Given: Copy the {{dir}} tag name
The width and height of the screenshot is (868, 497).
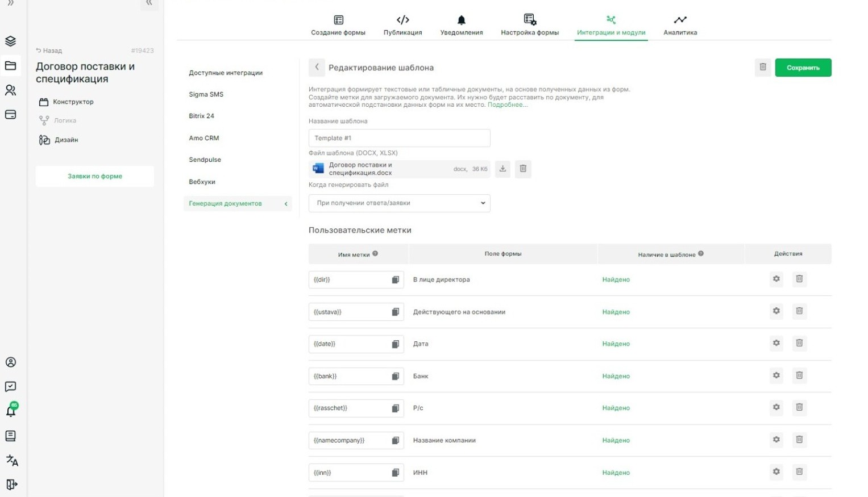Looking at the screenshot, I should pos(396,279).
